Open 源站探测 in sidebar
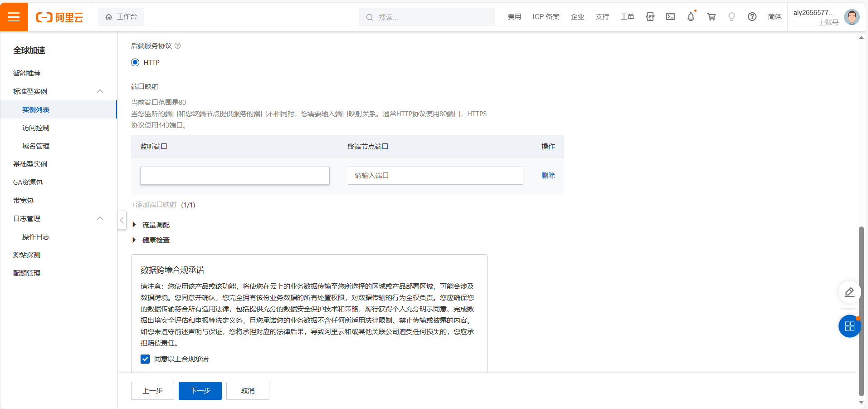The width and height of the screenshot is (868, 409). point(27,255)
